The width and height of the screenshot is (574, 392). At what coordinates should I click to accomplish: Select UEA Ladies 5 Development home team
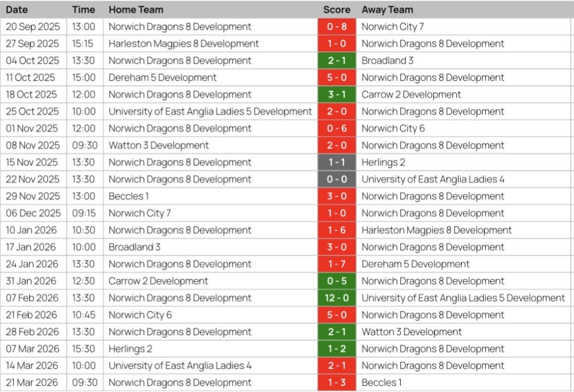tap(210, 112)
